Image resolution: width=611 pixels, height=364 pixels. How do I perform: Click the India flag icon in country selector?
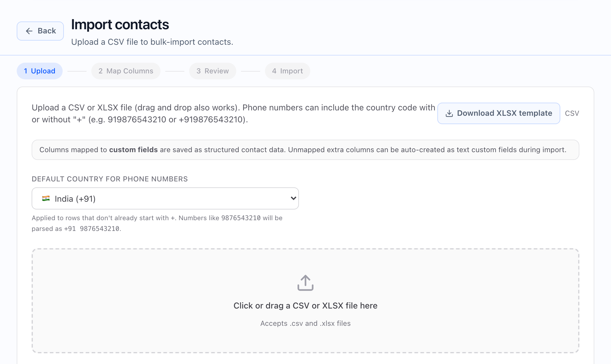pos(46,199)
